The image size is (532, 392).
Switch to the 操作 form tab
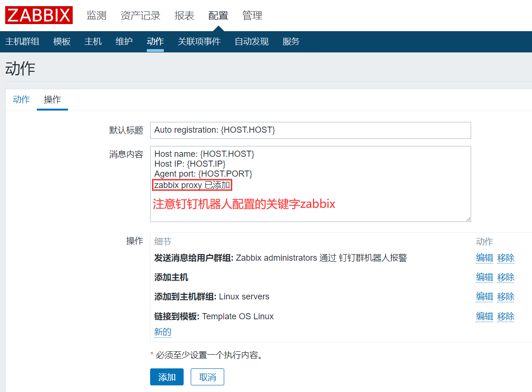[52, 100]
